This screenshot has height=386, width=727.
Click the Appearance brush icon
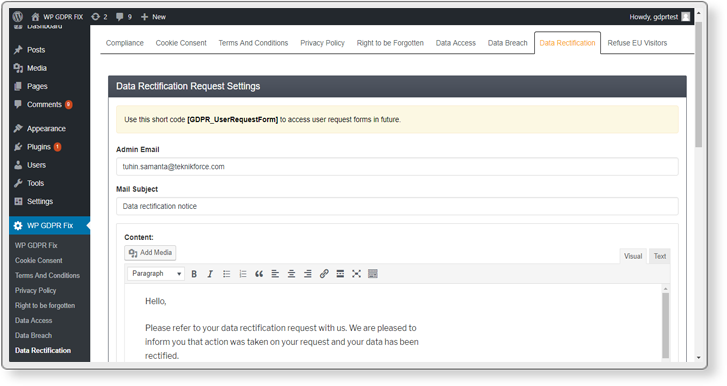pos(18,128)
